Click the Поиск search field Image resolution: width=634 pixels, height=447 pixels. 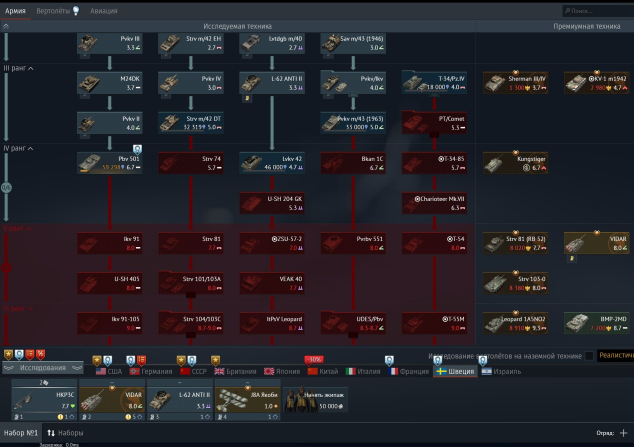coord(596,11)
